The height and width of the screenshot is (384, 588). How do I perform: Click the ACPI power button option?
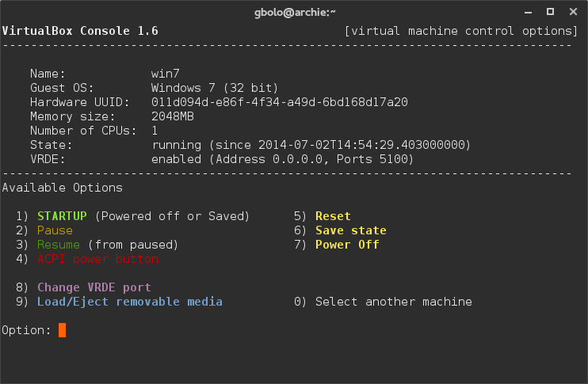click(98, 259)
